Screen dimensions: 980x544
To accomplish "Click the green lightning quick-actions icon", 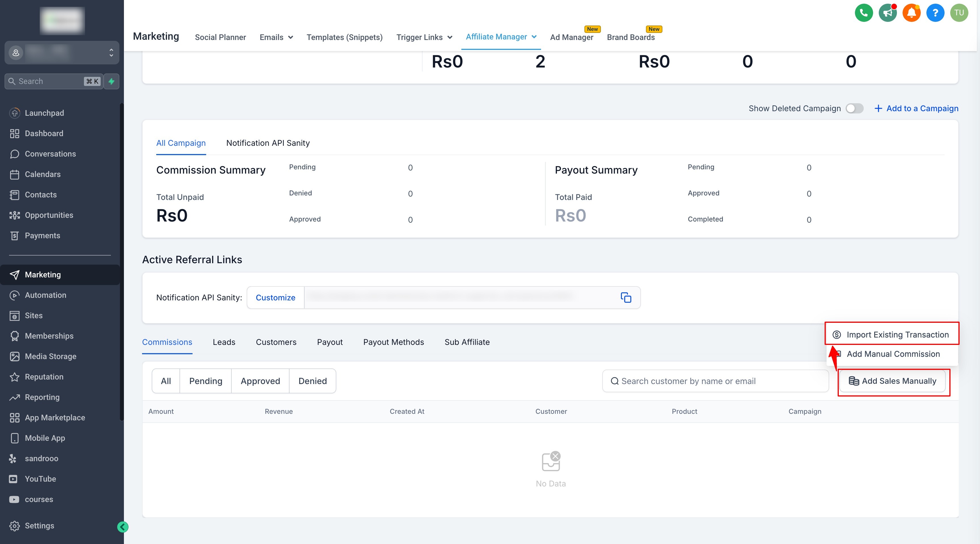I will 111,81.
